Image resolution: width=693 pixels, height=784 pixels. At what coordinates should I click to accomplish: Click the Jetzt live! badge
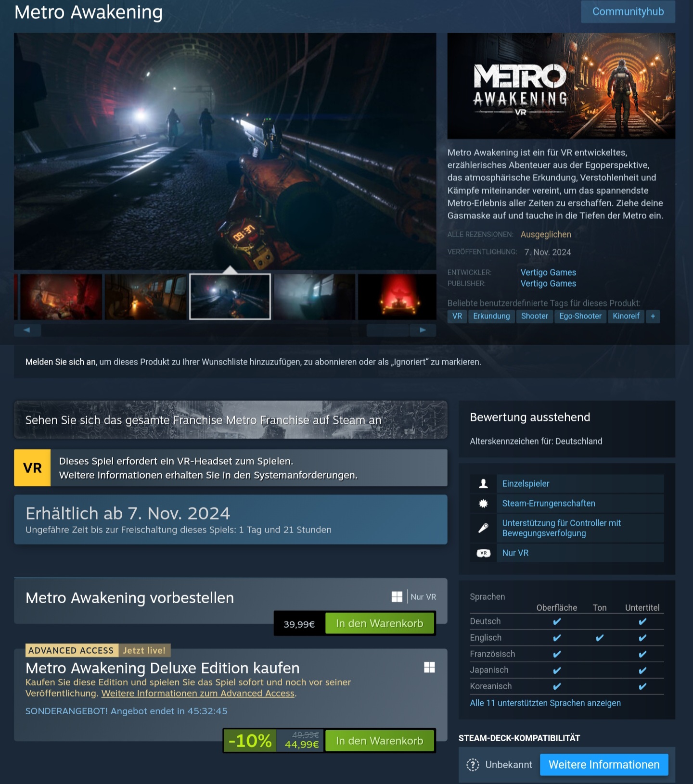144,650
